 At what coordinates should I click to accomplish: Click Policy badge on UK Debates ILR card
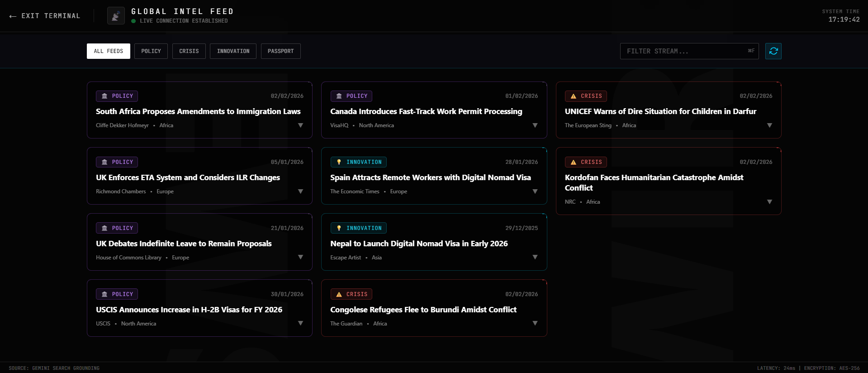117,228
